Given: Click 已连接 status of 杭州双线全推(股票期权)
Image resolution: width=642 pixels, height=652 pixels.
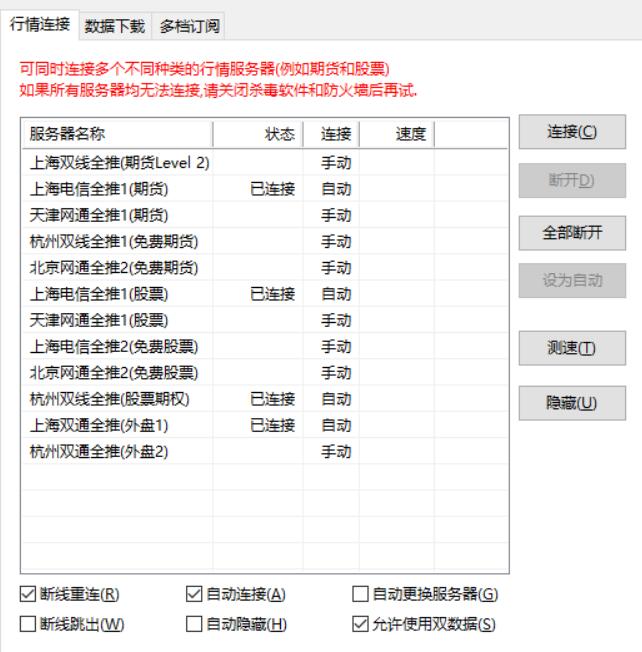Looking at the screenshot, I should [x=273, y=399].
